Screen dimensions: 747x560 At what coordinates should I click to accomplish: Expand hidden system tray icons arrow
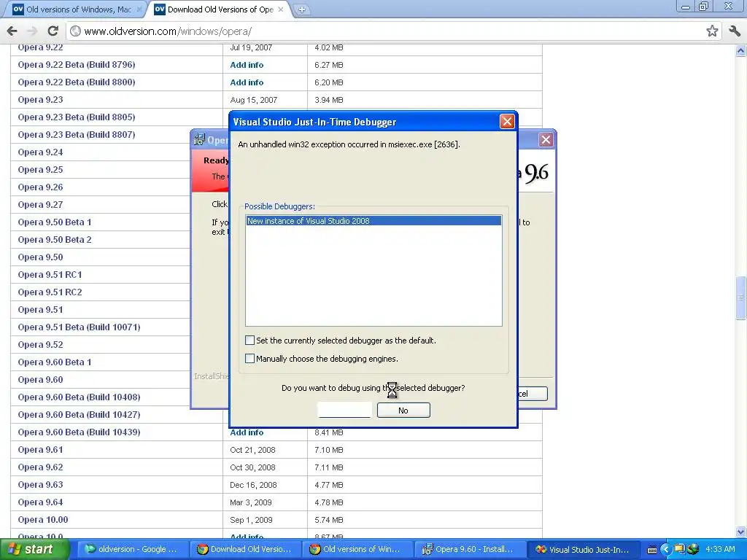click(665, 550)
